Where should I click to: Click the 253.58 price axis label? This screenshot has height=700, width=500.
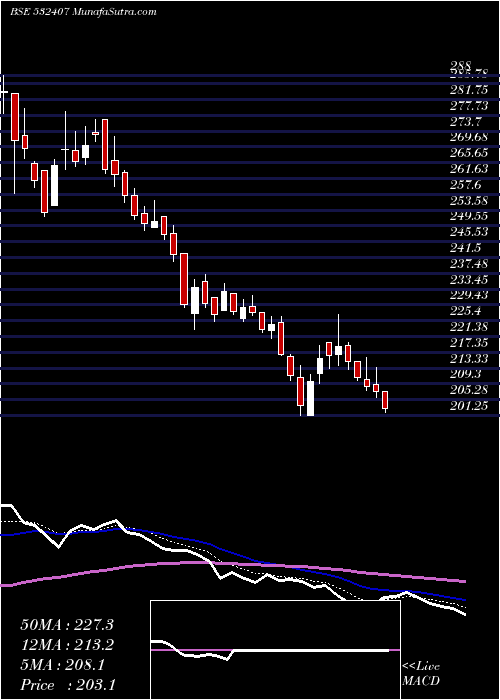(x=469, y=200)
